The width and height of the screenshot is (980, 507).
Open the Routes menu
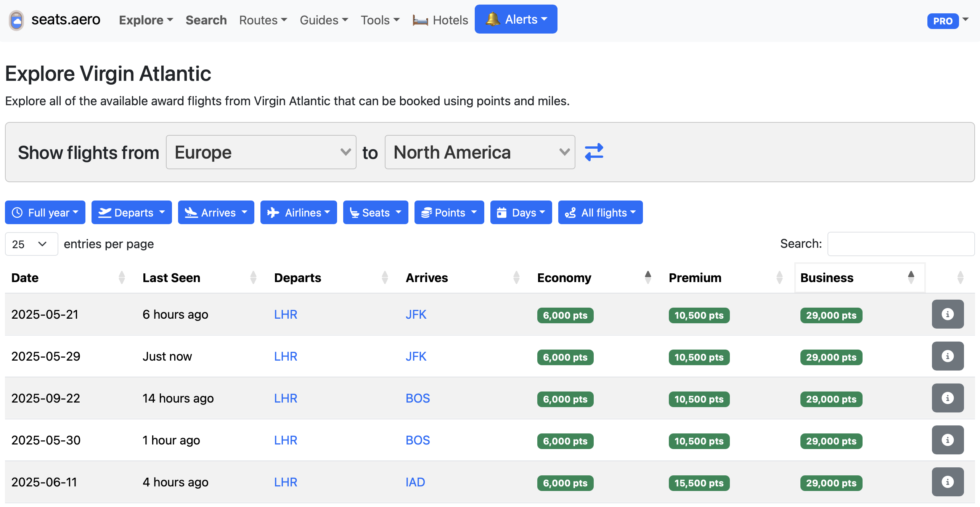click(x=263, y=20)
